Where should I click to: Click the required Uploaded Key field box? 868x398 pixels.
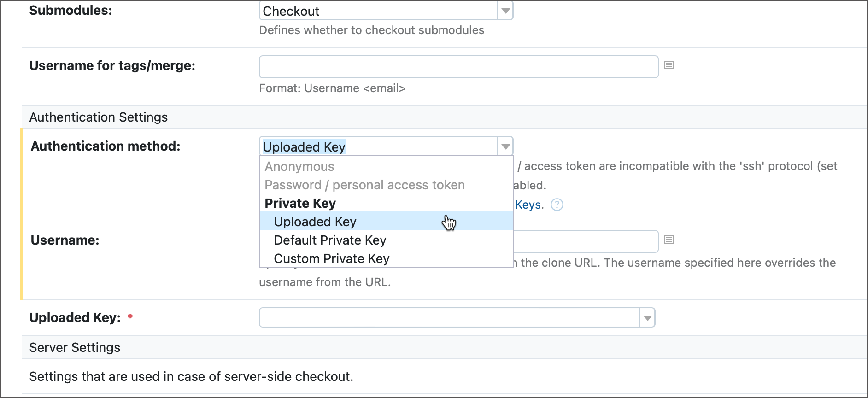tap(452, 317)
